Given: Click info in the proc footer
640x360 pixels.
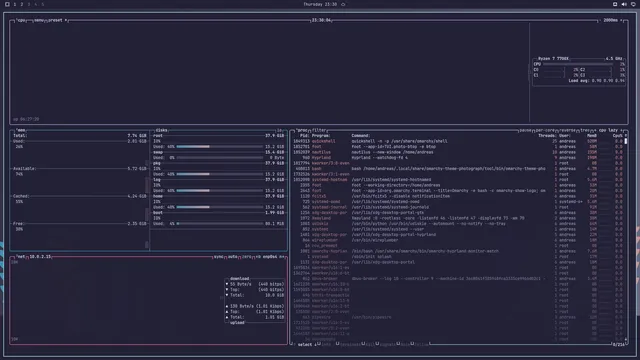Looking at the screenshot, I should [x=326, y=344].
